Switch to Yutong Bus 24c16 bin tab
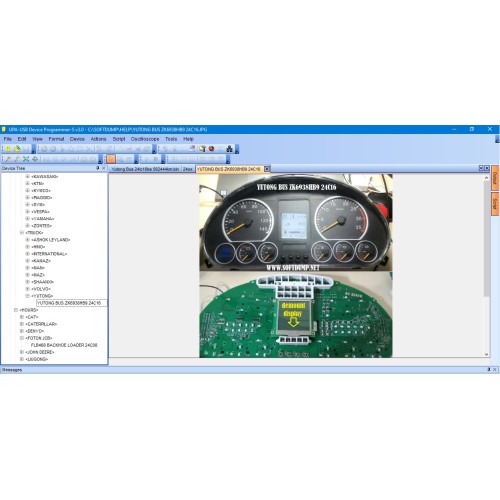The image size is (500, 500). pyautogui.click(x=145, y=169)
